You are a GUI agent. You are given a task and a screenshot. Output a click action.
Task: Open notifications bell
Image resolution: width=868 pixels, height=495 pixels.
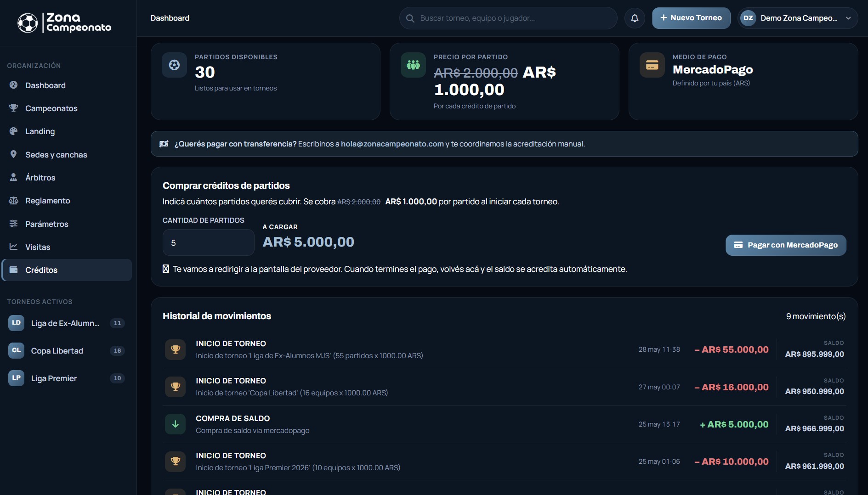[x=635, y=18]
